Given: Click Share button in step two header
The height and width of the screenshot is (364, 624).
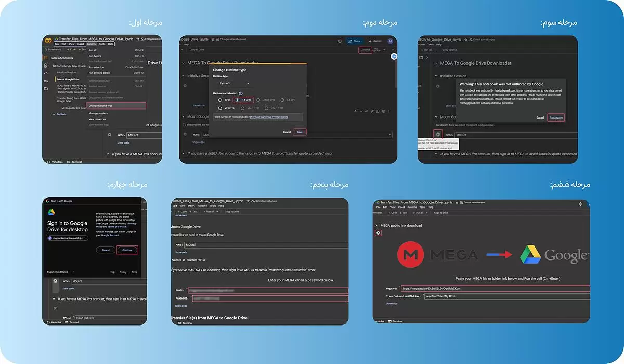Looking at the screenshot, I should click(355, 41).
